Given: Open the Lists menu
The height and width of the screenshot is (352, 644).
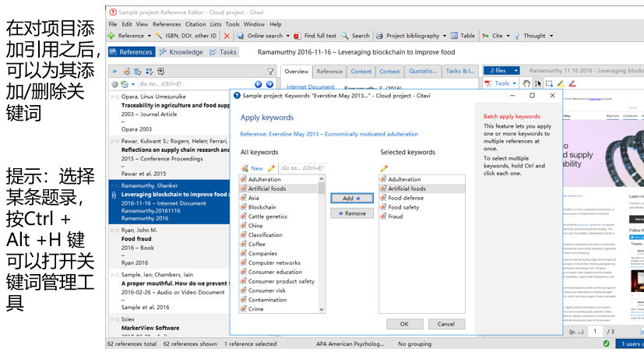Looking at the screenshot, I should tap(216, 24).
